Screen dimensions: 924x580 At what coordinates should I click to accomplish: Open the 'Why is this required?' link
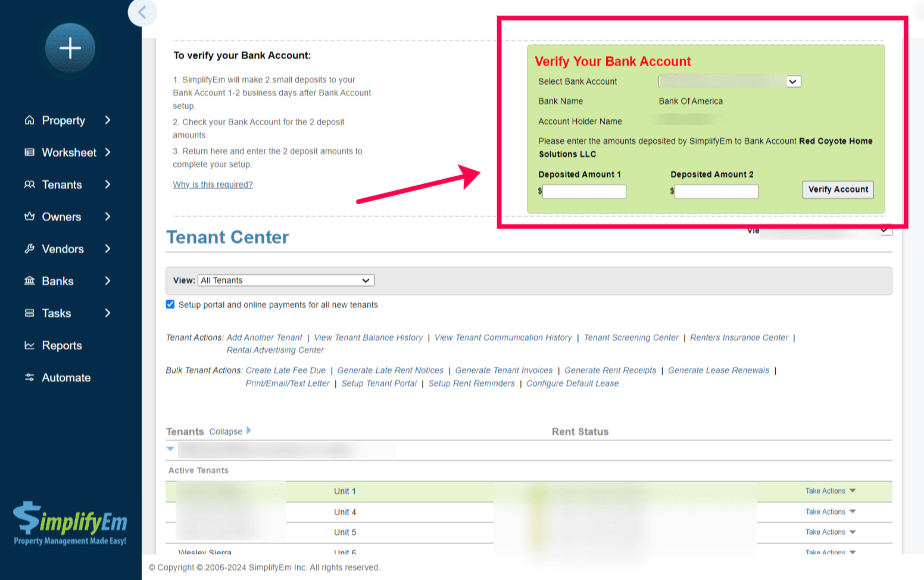pyautogui.click(x=213, y=185)
